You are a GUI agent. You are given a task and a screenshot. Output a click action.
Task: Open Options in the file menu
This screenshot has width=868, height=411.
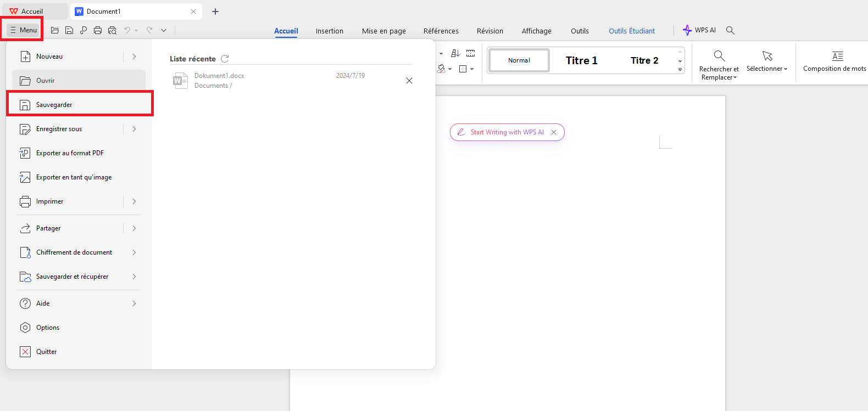[x=79, y=328]
